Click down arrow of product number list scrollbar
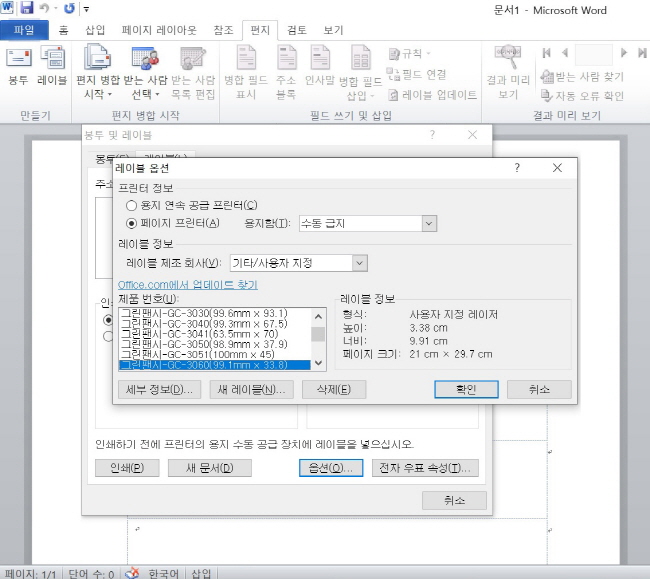Viewport: 650px width, 579px height. coord(318,364)
